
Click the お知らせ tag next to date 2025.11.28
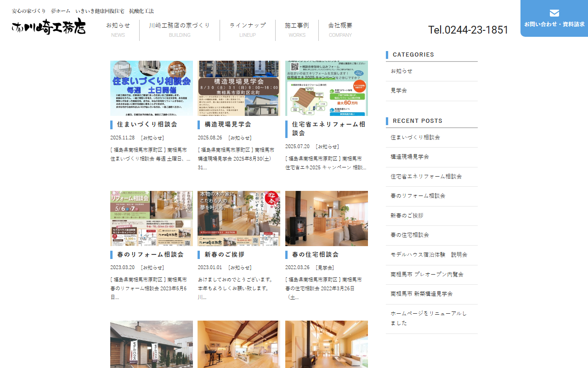click(x=153, y=138)
